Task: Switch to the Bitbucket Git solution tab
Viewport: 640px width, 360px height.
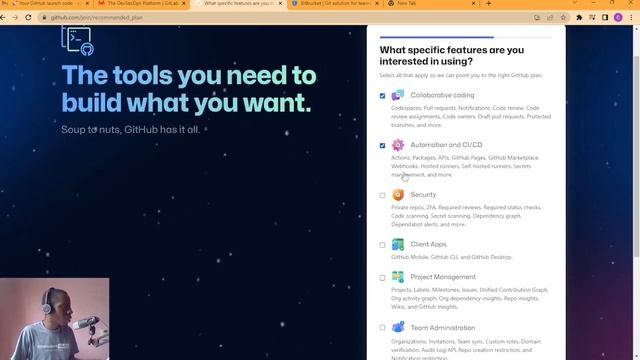Action: pos(334,4)
